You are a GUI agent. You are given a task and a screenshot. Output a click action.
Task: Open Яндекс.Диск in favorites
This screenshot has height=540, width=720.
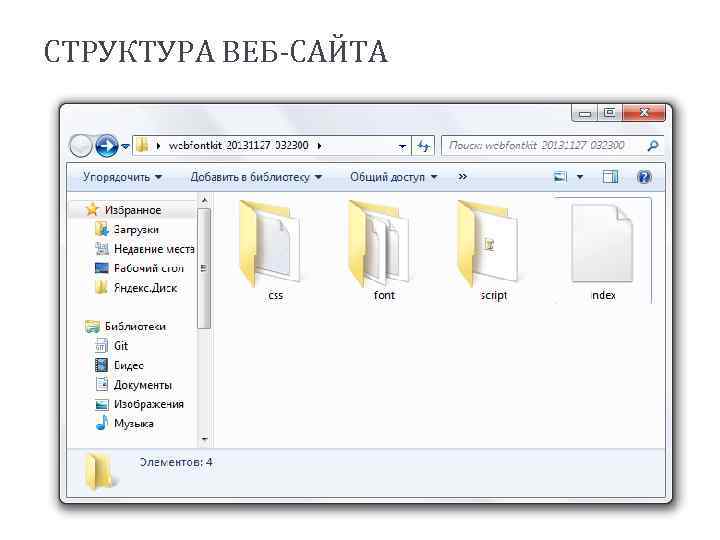[145, 288]
